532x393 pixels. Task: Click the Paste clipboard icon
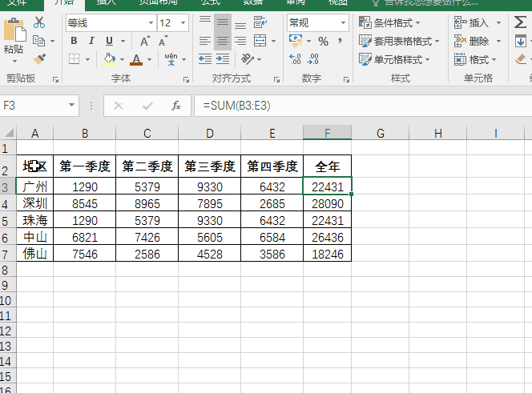pyautogui.click(x=14, y=30)
